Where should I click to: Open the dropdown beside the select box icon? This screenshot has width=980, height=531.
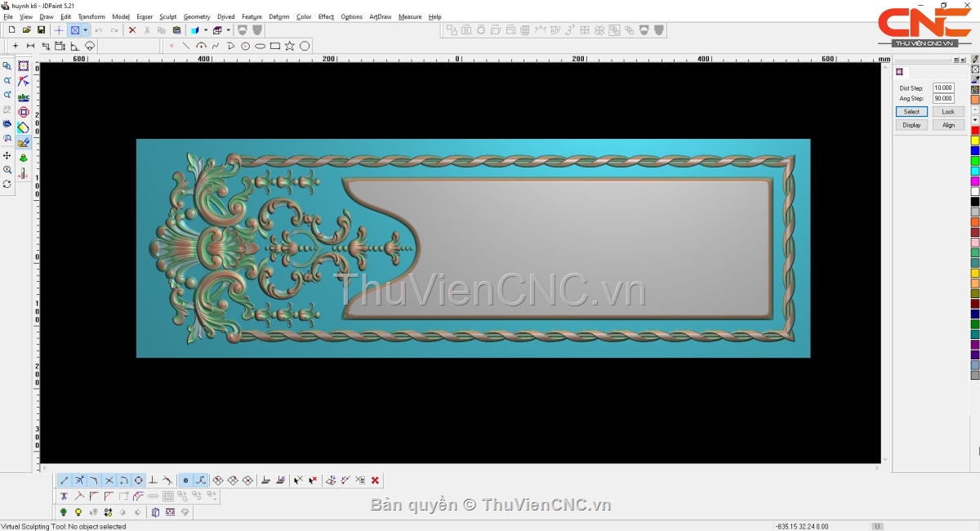[x=87, y=30]
